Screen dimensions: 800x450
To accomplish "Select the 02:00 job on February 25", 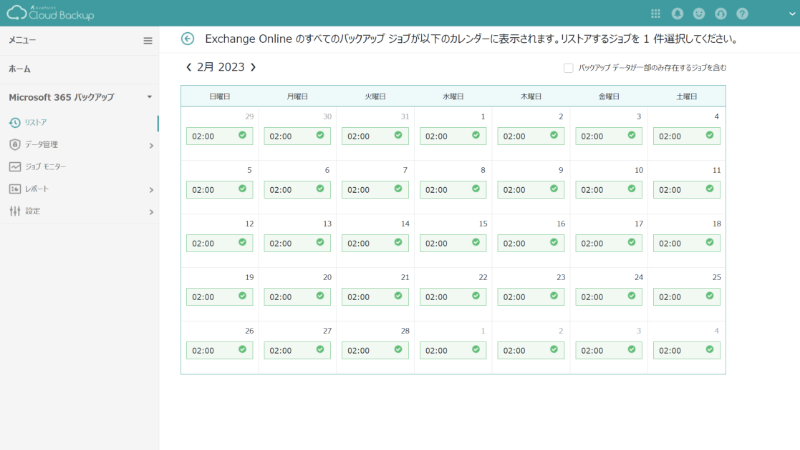I will 687,297.
